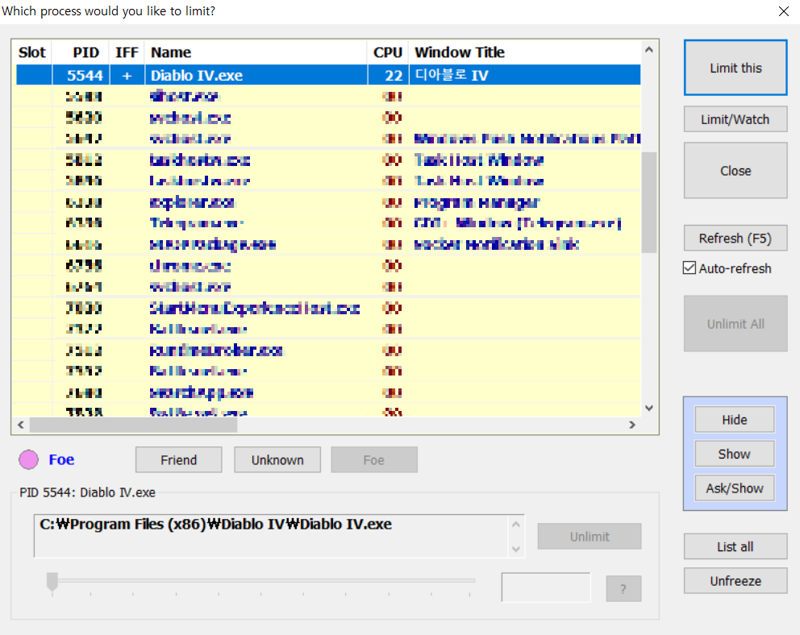Image resolution: width=800 pixels, height=635 pixels.
Task: Click the process list scroll-down arrow
Action: click(649, 408)
